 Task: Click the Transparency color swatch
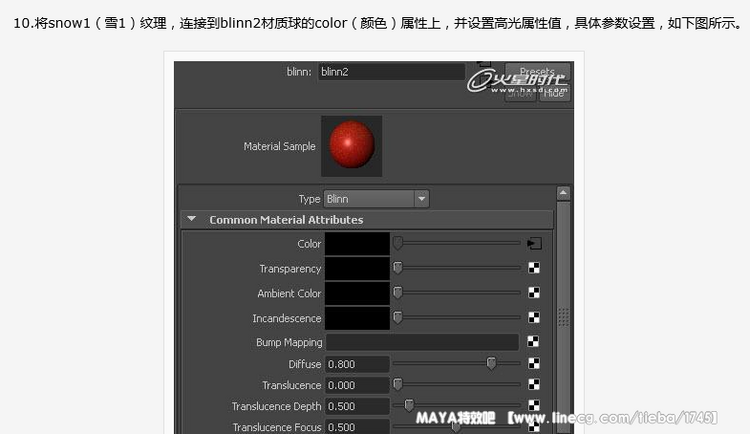click(357, 268)
